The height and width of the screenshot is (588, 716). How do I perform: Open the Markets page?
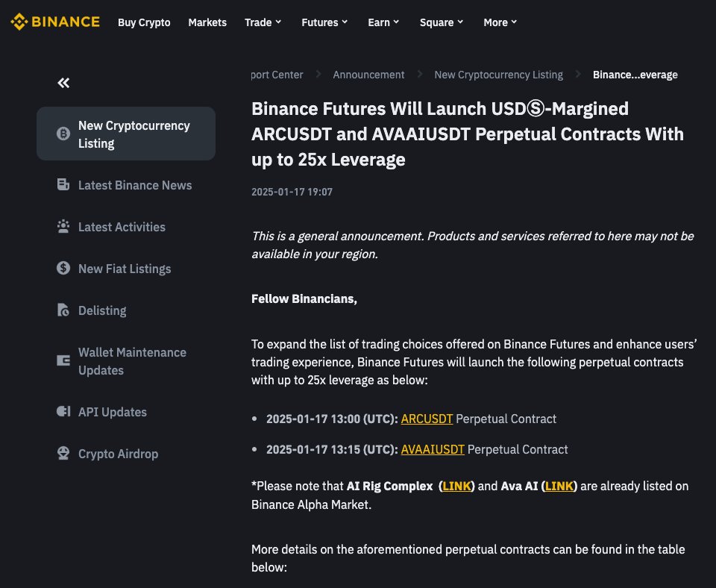coord(207,22)
